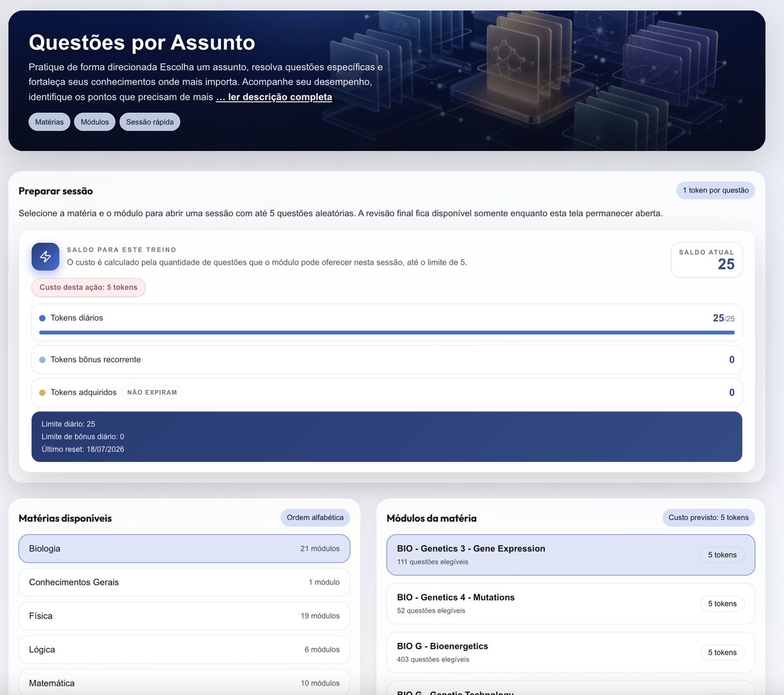
Task: Click the 'Custo desta ação: 5 tokens' badge
Action: [88, 287]
